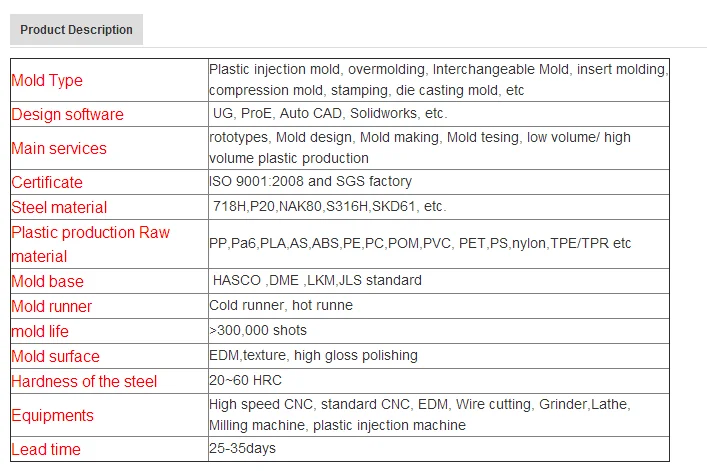Screen dimensions: 707x471
Task: Select the Steel material label
Action: click(x=59, y=207)
